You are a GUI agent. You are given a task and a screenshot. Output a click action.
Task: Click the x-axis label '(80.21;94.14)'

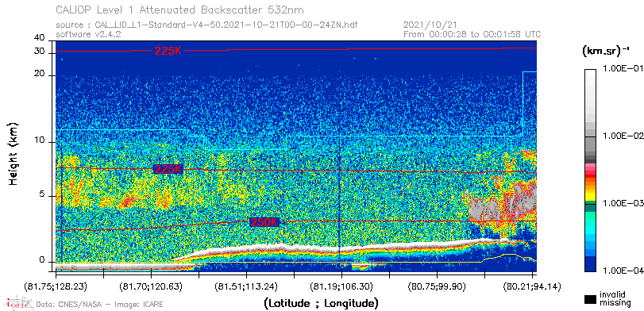point(532,286)
